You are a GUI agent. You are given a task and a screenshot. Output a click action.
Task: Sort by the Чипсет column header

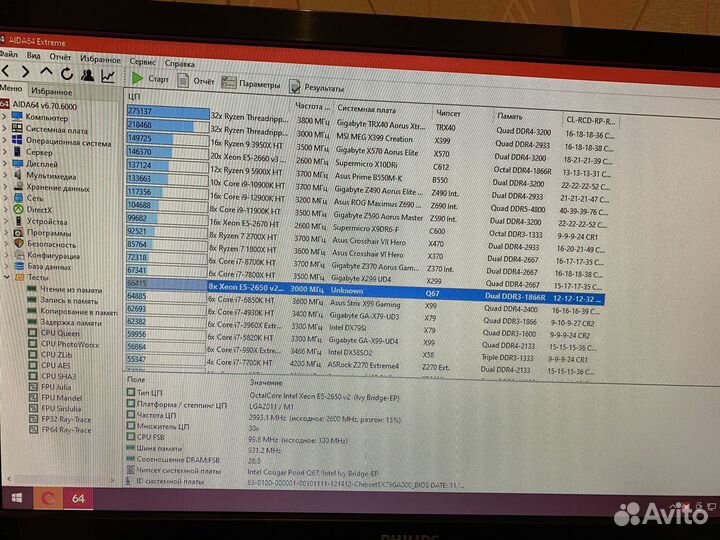448,113
